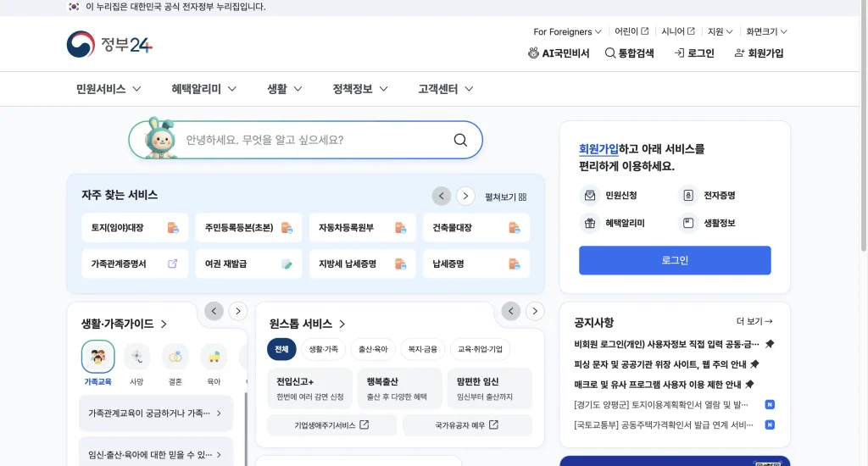Open 납세증명 service
The width and height of the screenshot is (868, 466).
[x=476, y=264]
